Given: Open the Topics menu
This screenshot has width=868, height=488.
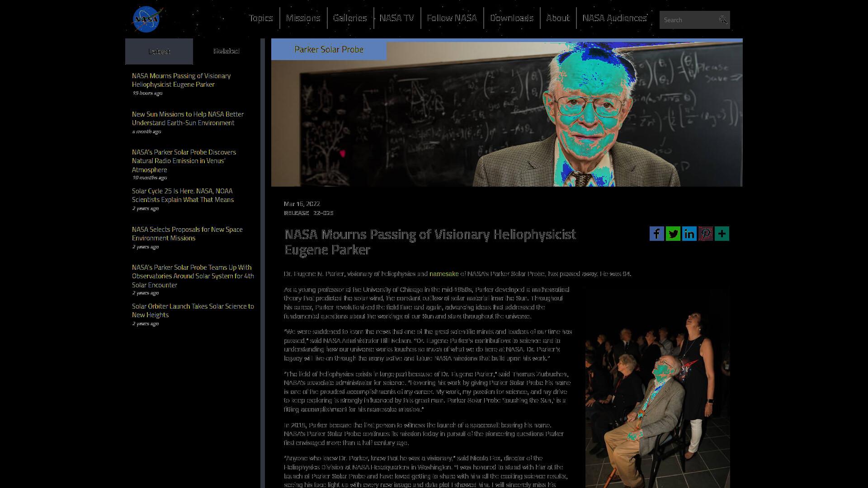Looking at the screenshot, I should (x=261, y=18).
